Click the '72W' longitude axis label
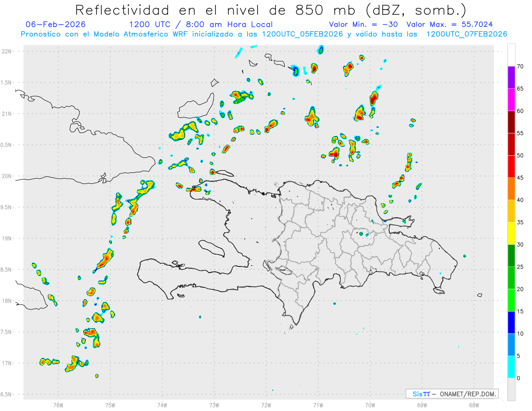Screen dimensions: 532x411 tap(266, 405)
